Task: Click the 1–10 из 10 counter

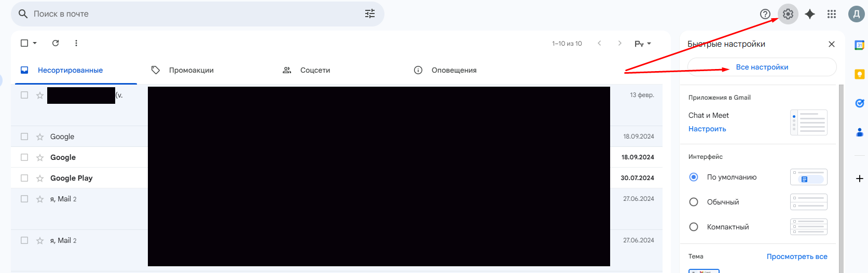Action: (x=567, y=44)
